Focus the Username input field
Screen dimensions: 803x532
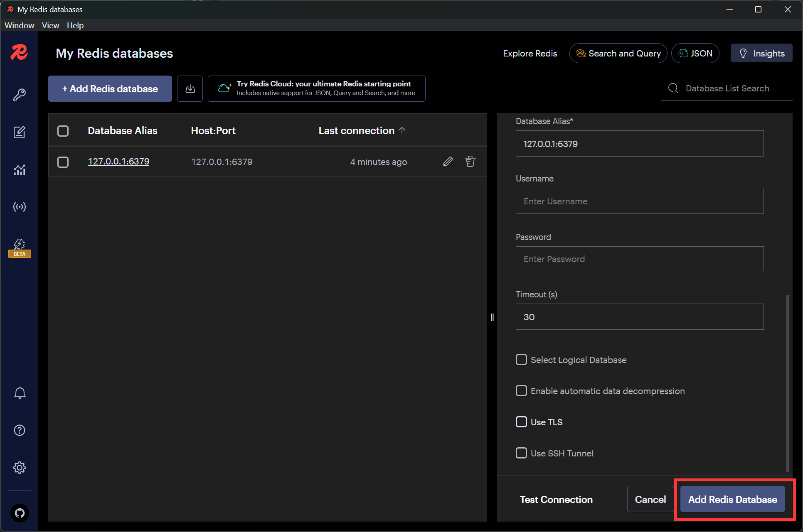click(x=640, y=201)
